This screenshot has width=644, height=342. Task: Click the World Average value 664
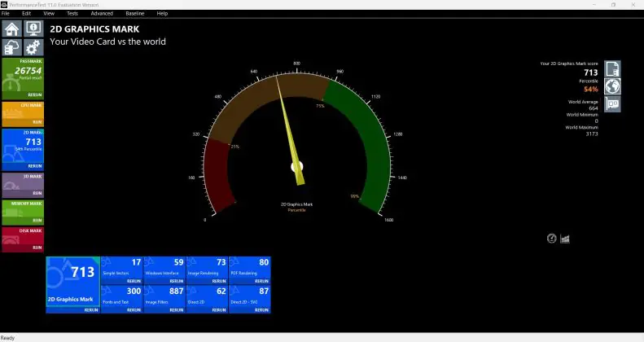(594, 108)
